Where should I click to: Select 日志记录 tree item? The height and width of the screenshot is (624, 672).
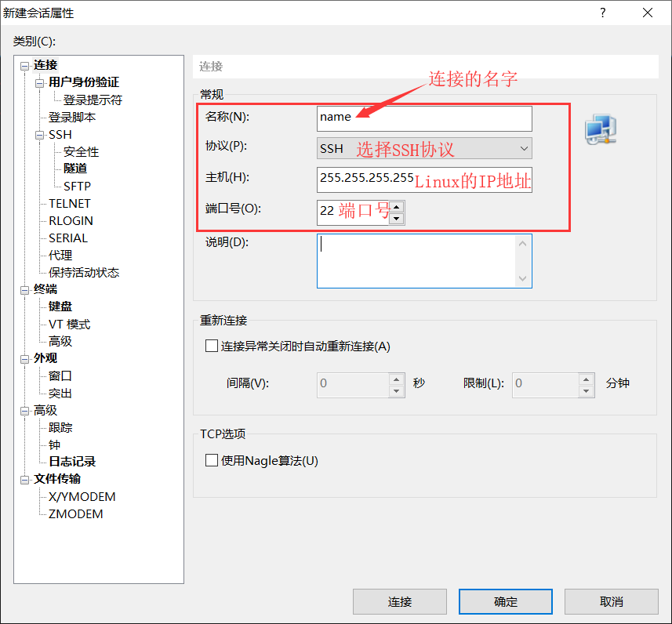72,462
